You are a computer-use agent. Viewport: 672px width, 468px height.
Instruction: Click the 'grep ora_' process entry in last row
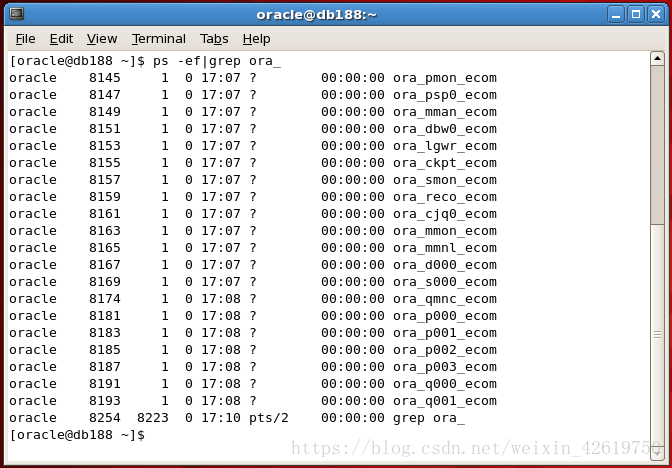[x=429, y=418]
